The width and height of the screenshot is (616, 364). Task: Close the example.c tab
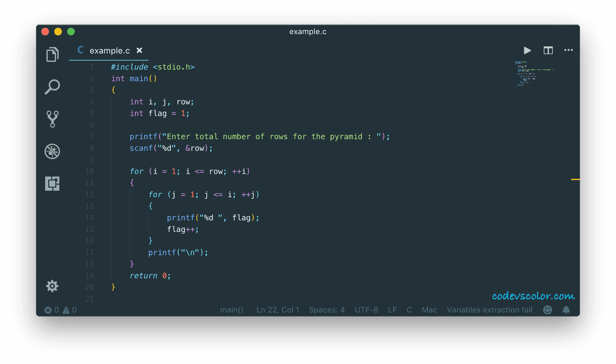click(139, 51)
